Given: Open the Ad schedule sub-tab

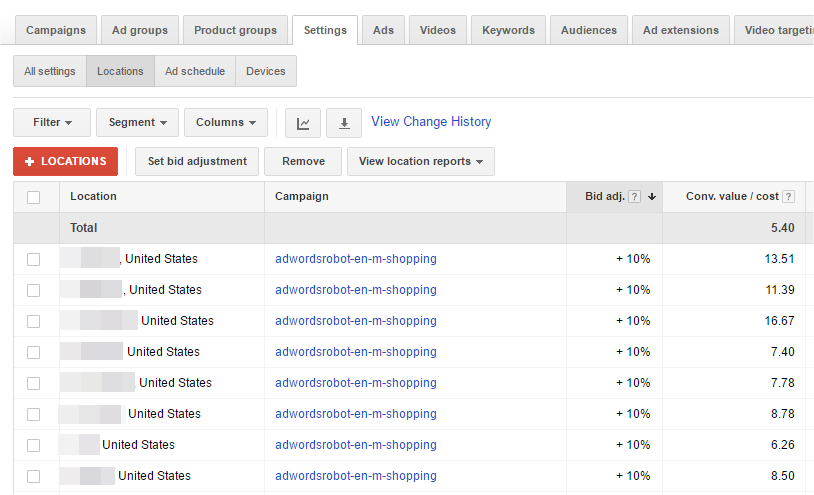Looking at the screenshot, I should pos(195,72).
